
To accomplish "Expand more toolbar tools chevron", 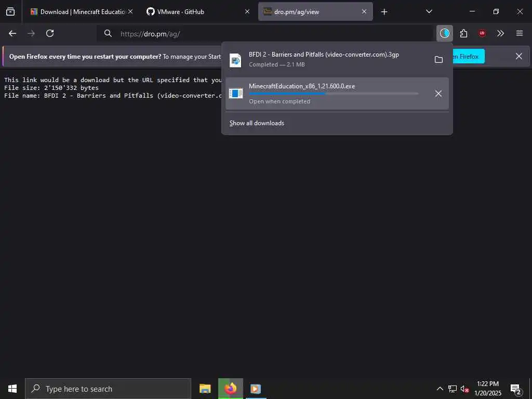I will [x=500, y=33].
